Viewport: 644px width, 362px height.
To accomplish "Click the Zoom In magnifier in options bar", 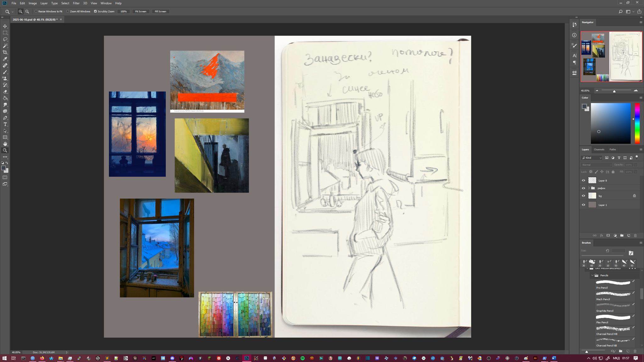I will coord(20,11).
